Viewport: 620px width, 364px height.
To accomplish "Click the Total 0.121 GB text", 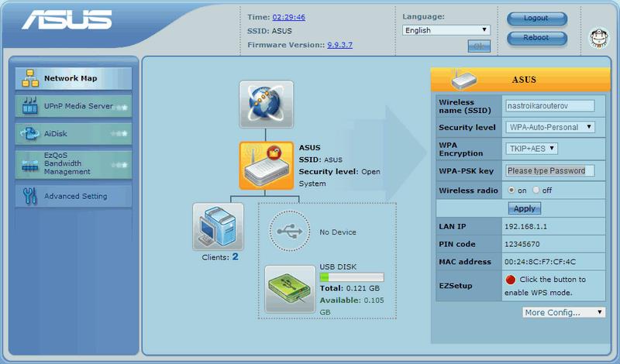I will (350, 288).
